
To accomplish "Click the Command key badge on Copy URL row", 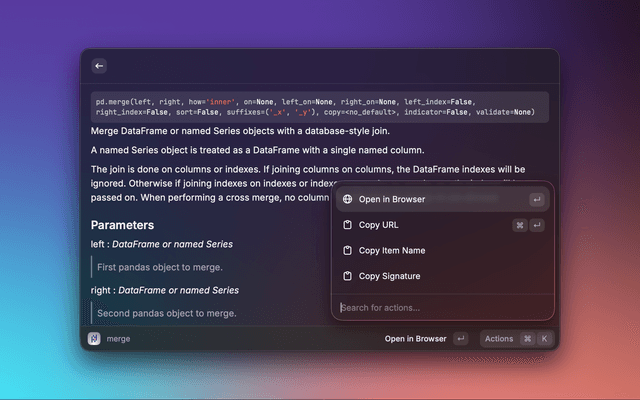I will coord(520,225).
